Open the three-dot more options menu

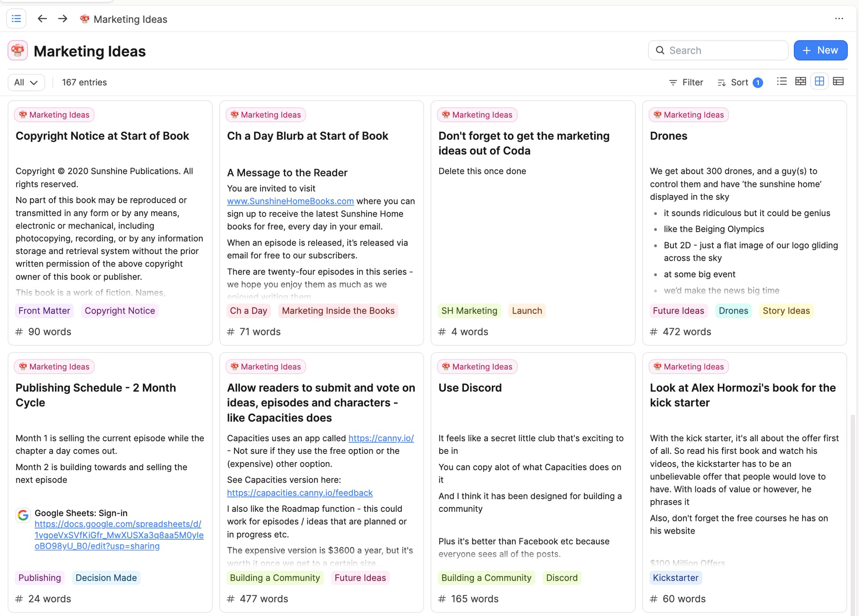839,19
